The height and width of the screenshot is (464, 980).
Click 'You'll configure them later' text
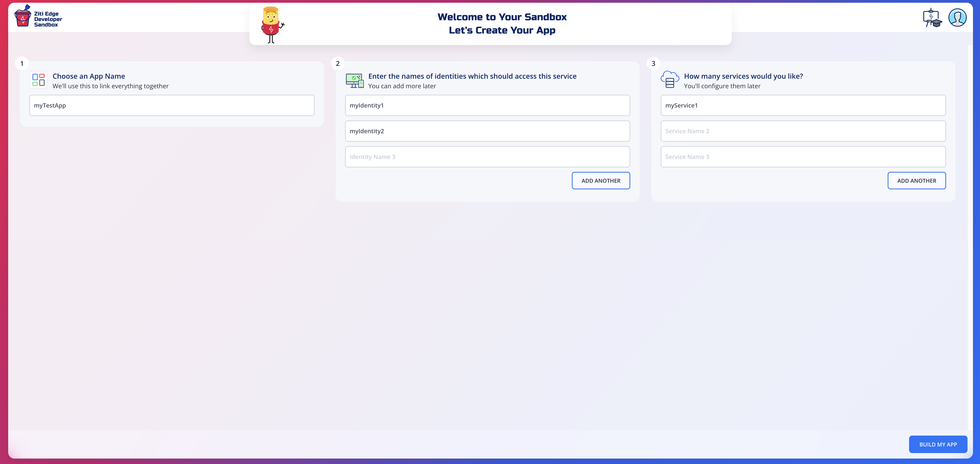pyautogui.click(x=722, y=86)
